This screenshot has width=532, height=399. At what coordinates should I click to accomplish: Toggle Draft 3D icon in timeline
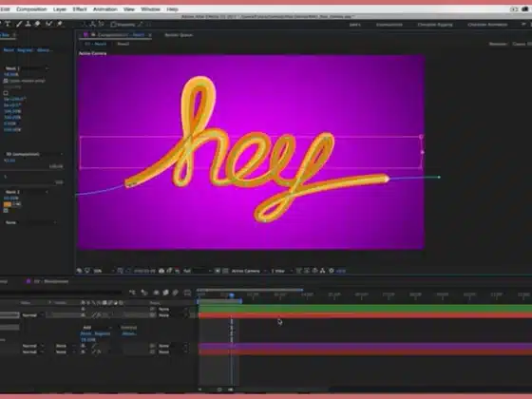[x=144, y=293]
